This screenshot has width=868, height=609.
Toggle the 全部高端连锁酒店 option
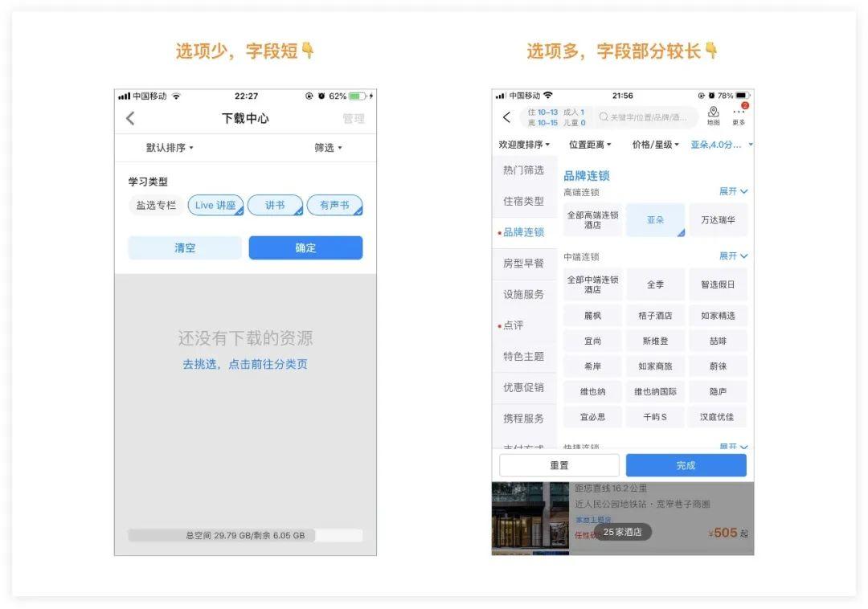pos(592,220)
